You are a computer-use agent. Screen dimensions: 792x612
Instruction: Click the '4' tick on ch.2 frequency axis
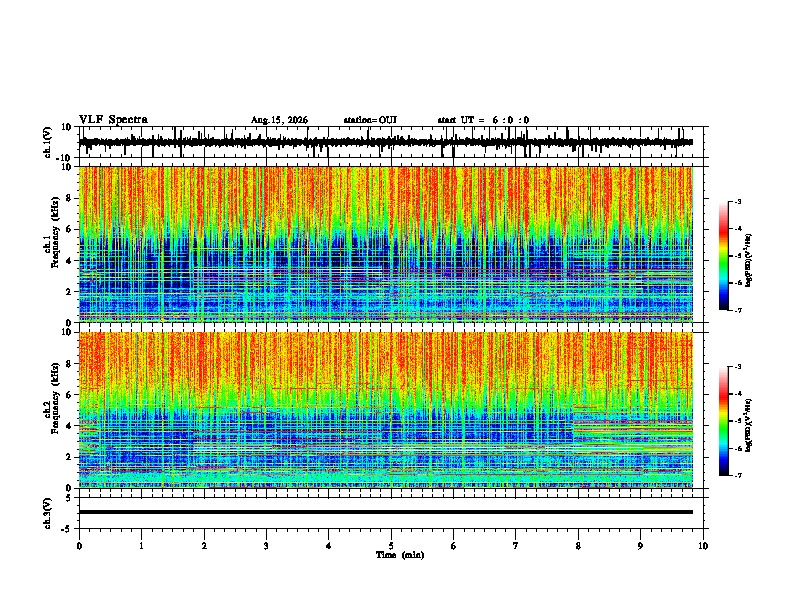(x=70, y=426)
